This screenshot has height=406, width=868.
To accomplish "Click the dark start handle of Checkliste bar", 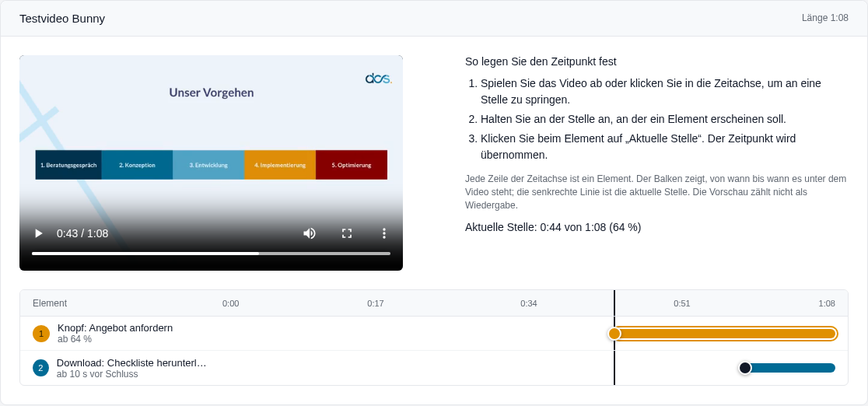I will coord(745,368).
